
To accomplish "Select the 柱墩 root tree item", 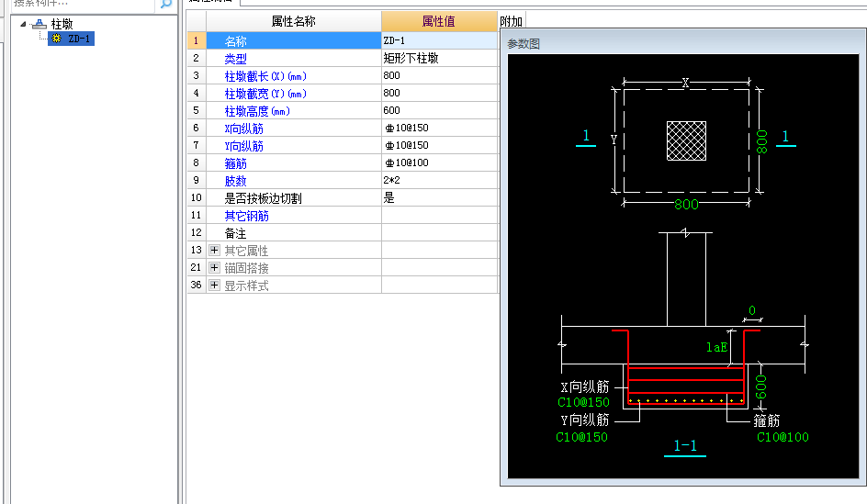I will pos(62,24).
